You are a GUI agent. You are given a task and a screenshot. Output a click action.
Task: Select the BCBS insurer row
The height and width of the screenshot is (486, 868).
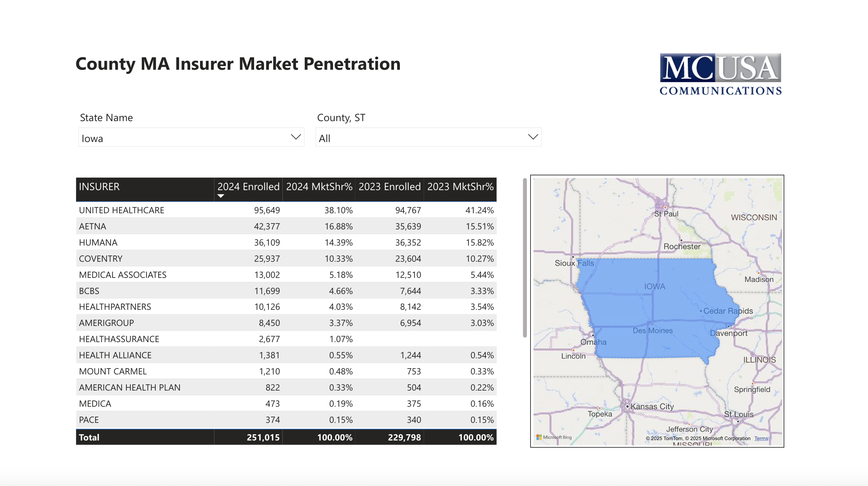(286, 291)
